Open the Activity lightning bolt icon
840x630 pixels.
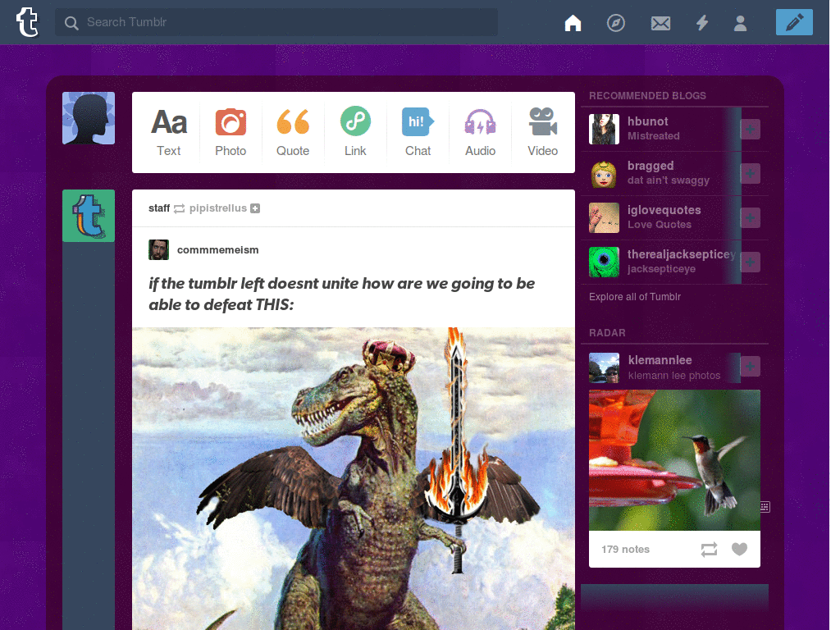click(x=702, y=22)
